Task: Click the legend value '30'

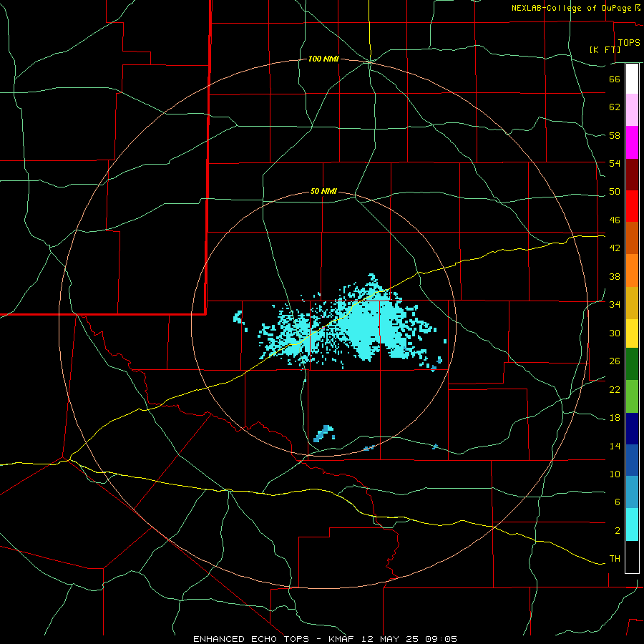Action: point(615,333)
